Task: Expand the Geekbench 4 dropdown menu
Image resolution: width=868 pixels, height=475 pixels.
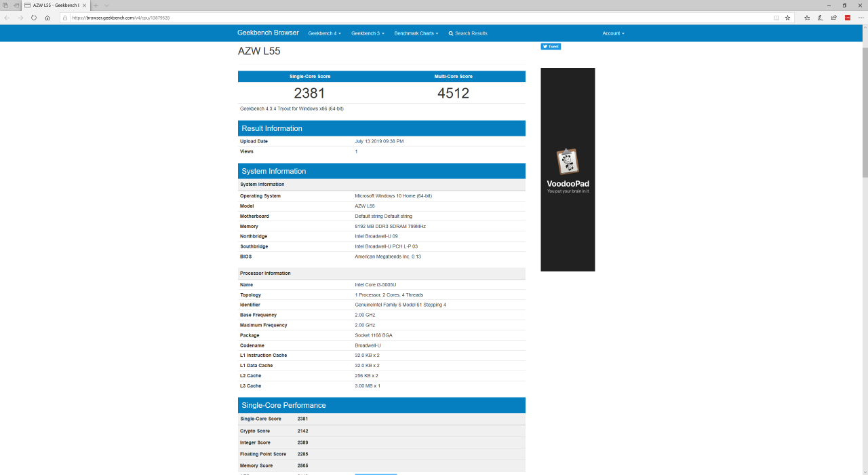Action: [x=324, y=33]
